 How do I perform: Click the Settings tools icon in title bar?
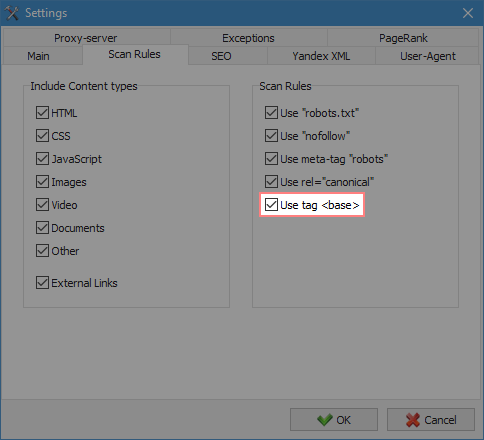pyautogui.click(x=12, y=13)
